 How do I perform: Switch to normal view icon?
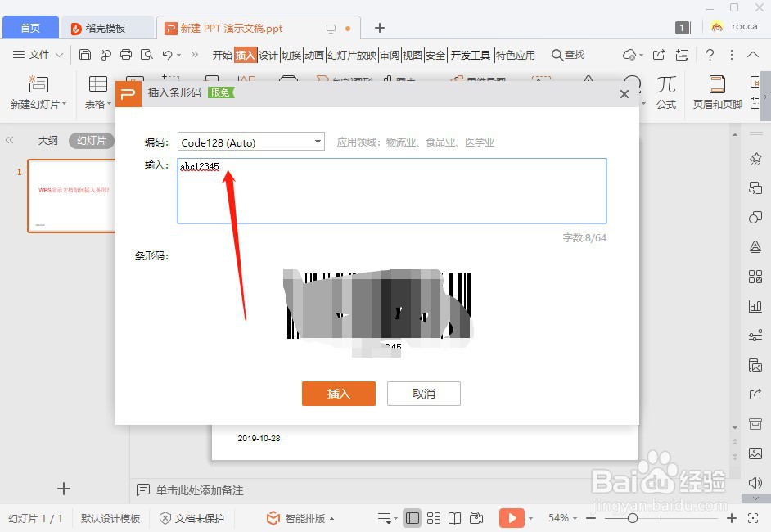tap(412, 518)
